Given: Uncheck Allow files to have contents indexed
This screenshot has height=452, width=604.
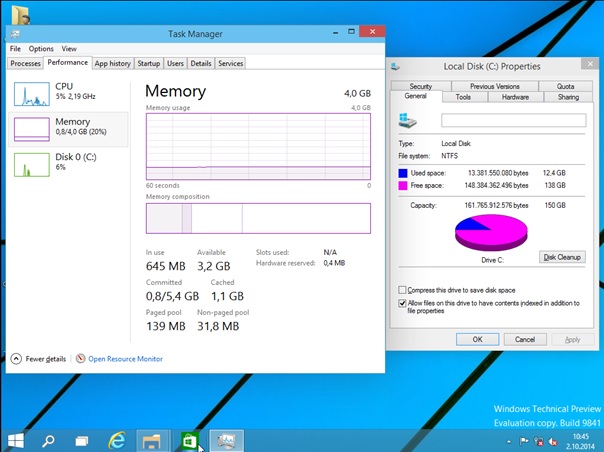Looking at the screenshot, I should pos(402,302).
